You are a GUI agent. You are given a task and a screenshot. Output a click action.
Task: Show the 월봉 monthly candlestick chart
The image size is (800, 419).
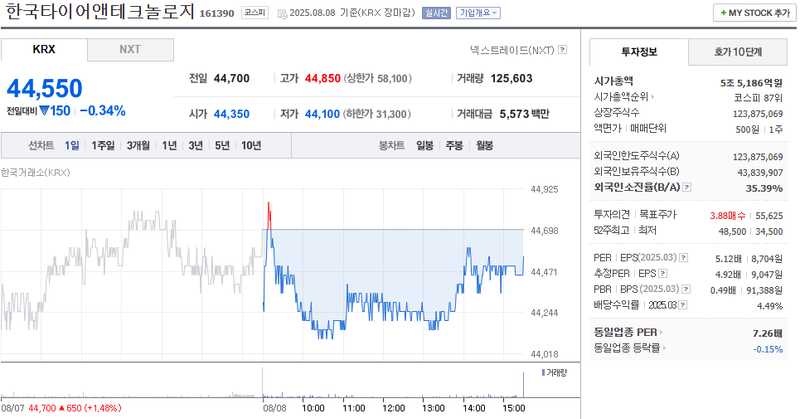[x=485, y=146]
